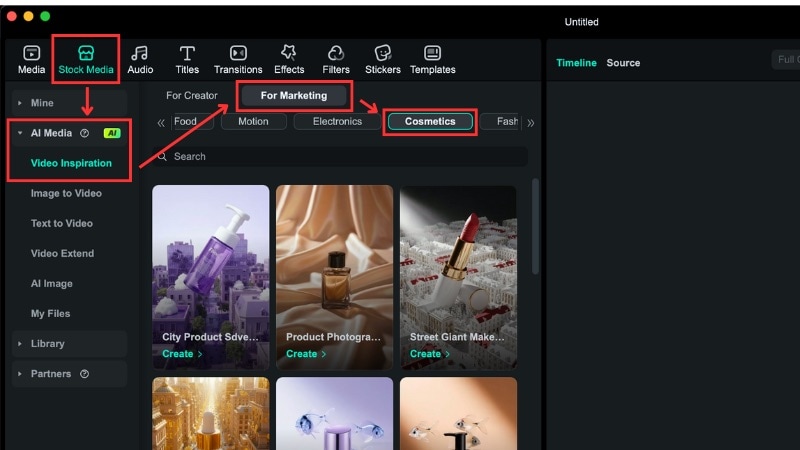This screenshot has width=800, height=450.
Task: Select the Stock Media icon
Action: [x=86, y=53]
